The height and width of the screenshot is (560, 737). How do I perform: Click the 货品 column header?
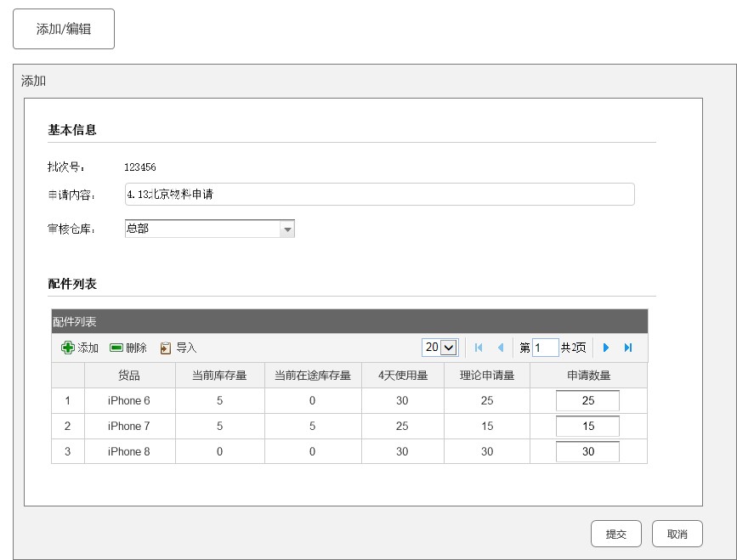[129, 376]
